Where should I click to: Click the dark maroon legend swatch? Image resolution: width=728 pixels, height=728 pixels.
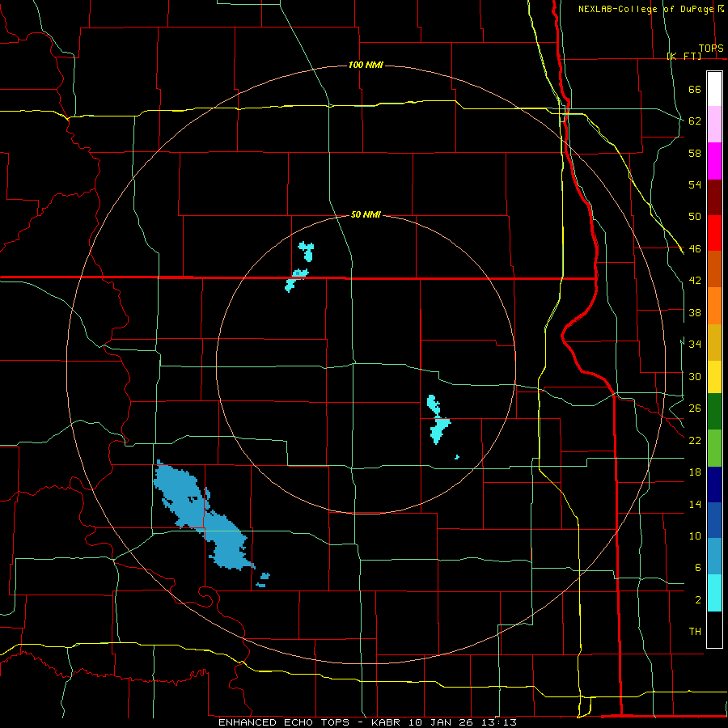tap(714, 197)
